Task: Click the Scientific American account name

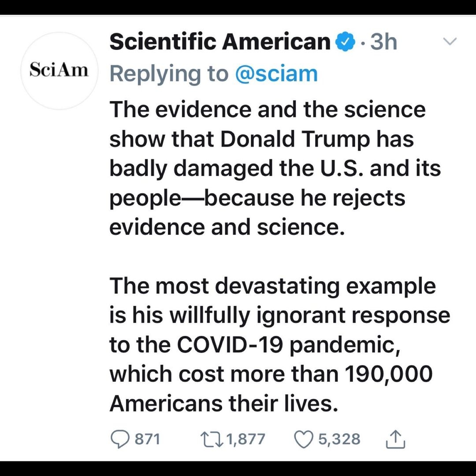Action: (x=219, y=42)
